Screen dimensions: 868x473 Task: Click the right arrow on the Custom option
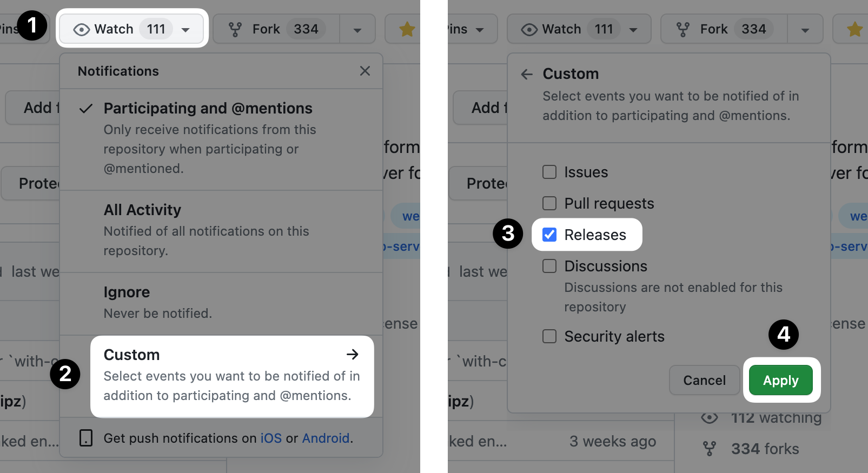(352, 355)
